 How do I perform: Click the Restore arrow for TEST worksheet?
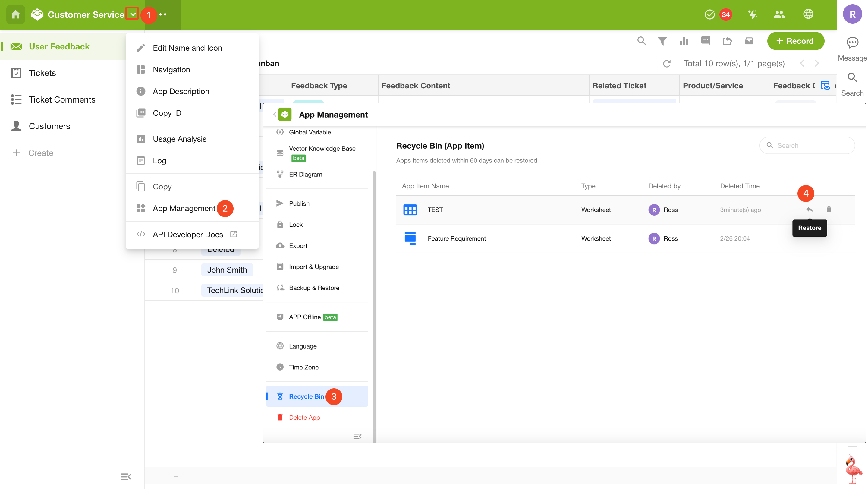coord(809,210)
